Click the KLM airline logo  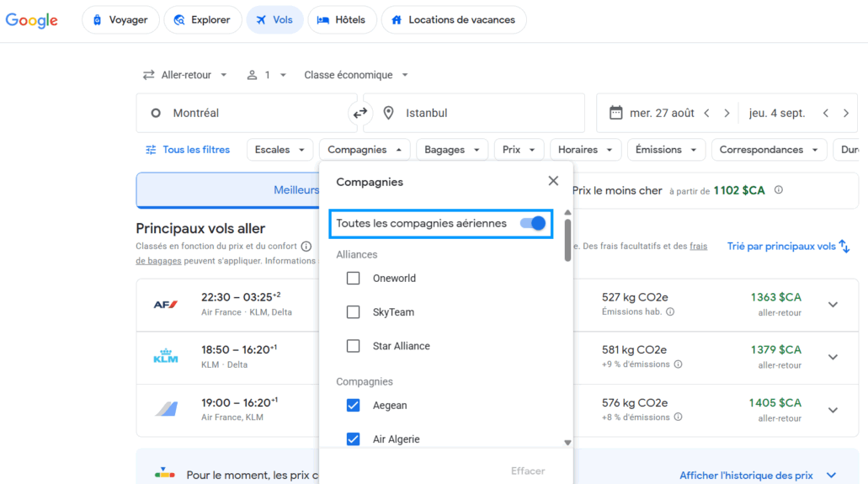coord(166,355)
